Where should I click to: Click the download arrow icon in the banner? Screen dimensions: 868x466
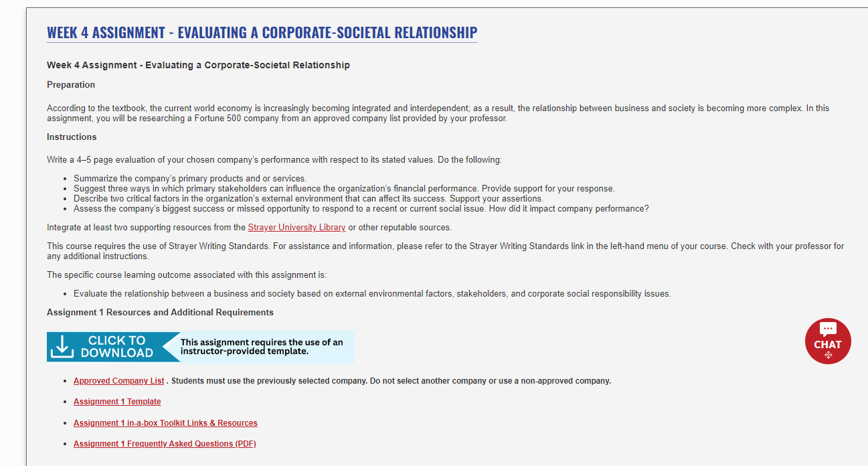(x=62, y=347)
